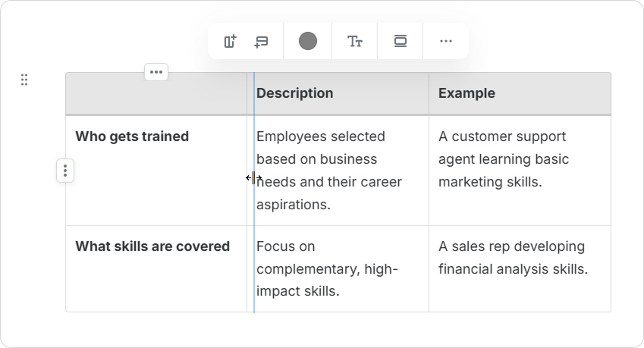Image resolution: width=644 pixels, height=348 pixels.
Task: Click the vertical alignment icon in toolbar
Action: pyautogui.click(x=400, y=42)
